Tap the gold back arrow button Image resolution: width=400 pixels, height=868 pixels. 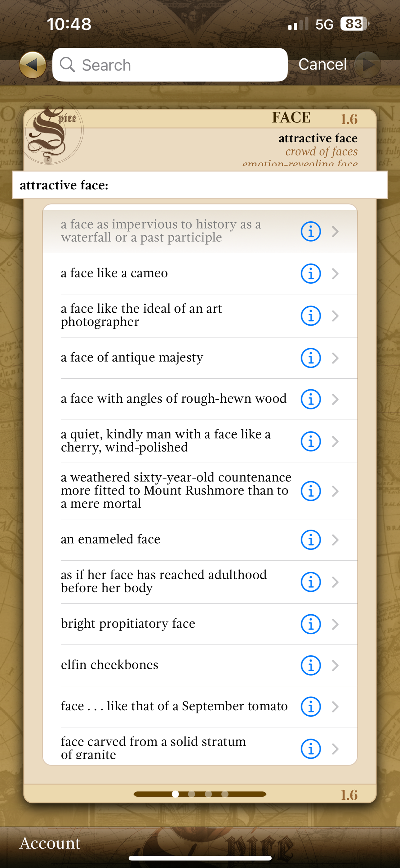pos(33,65)
